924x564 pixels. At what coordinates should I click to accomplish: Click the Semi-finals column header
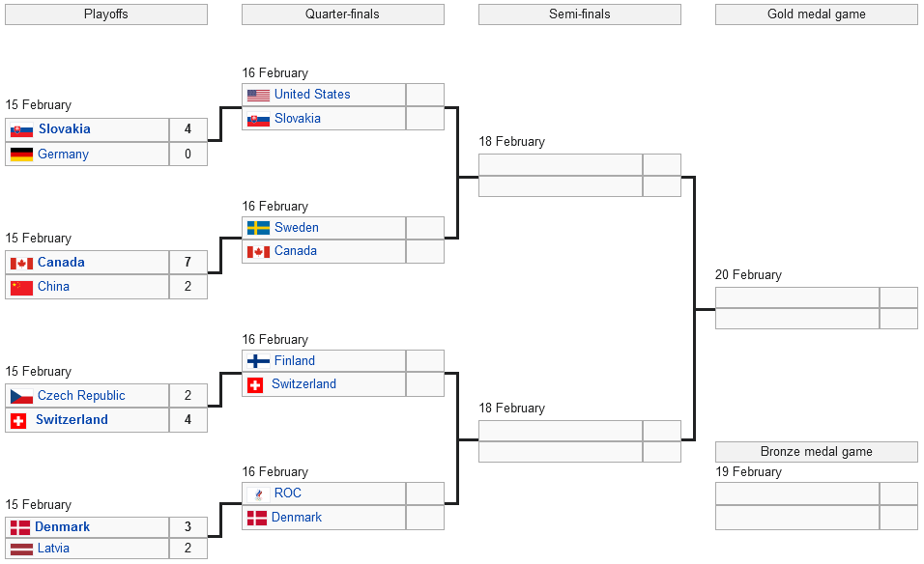579,14
